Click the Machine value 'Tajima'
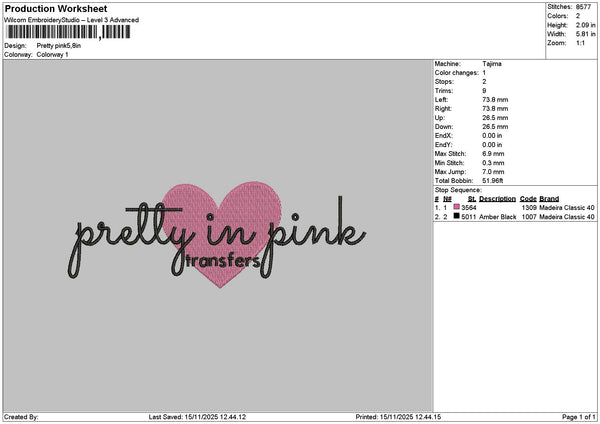Viewport: 600px width, 424px height. 492,64
